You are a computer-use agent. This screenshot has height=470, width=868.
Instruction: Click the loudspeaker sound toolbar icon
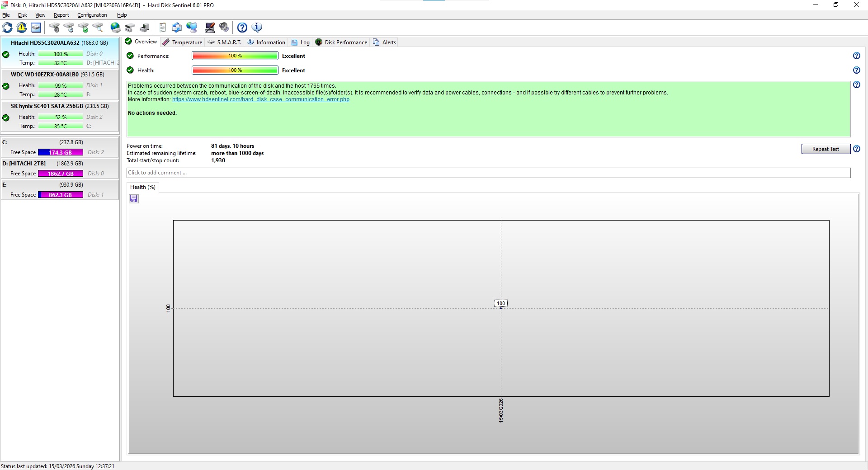224,28
